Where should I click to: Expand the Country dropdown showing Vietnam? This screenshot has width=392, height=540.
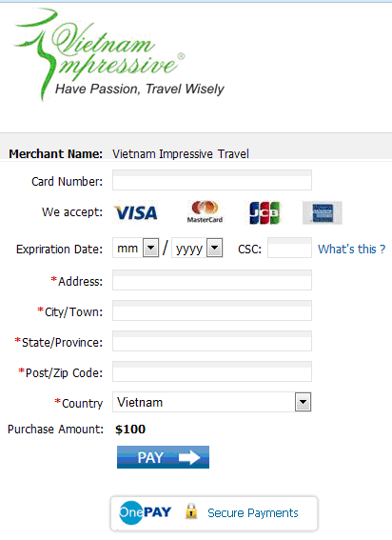[212, 402]
